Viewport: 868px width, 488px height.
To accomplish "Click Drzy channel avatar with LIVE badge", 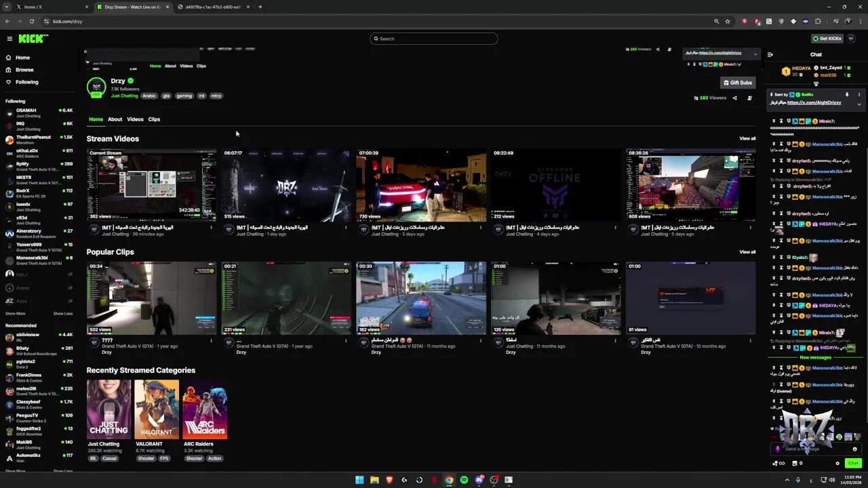I will [96, 87].
